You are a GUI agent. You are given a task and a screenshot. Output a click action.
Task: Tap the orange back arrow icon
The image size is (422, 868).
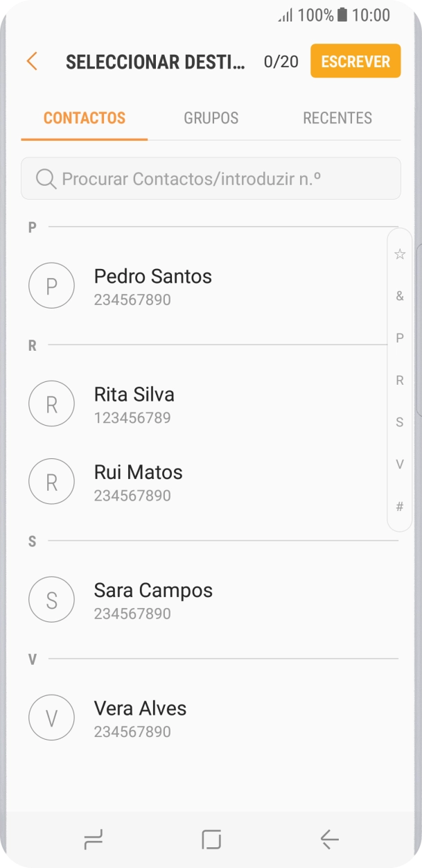click(31, 61)
